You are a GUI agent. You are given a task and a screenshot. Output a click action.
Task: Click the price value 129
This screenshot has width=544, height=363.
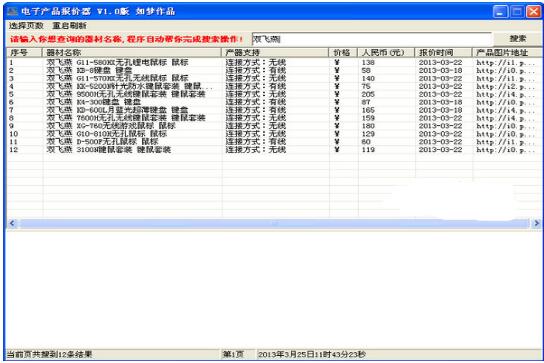point(368,134)
